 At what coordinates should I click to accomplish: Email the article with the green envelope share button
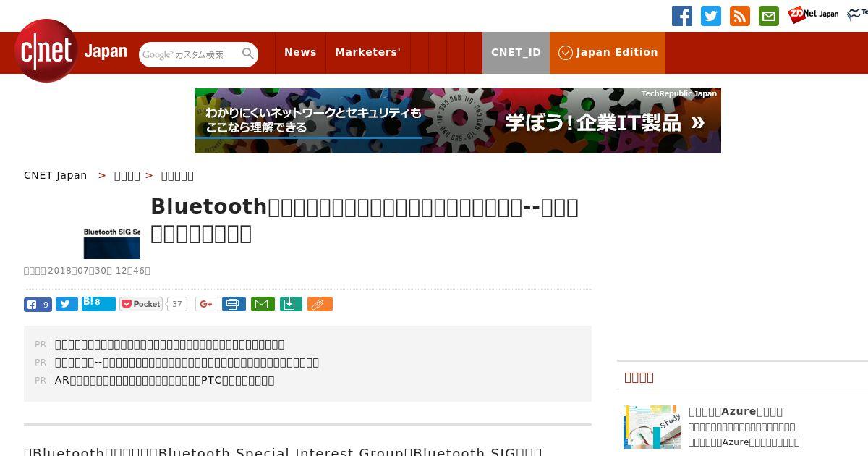[x=263, y=305]
